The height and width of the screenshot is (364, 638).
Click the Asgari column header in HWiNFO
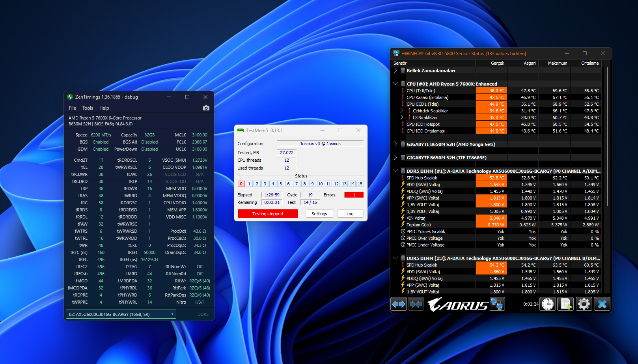[x=523, y=63]
